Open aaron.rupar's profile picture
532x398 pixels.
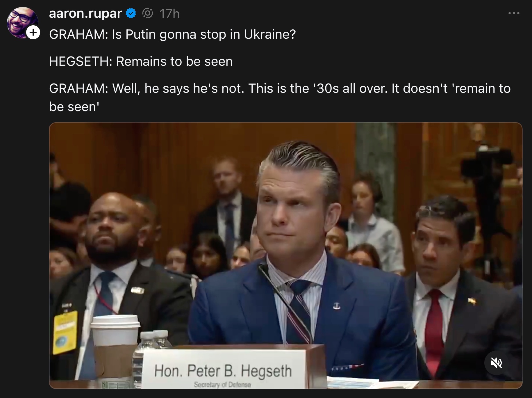(x=22, y=23)
